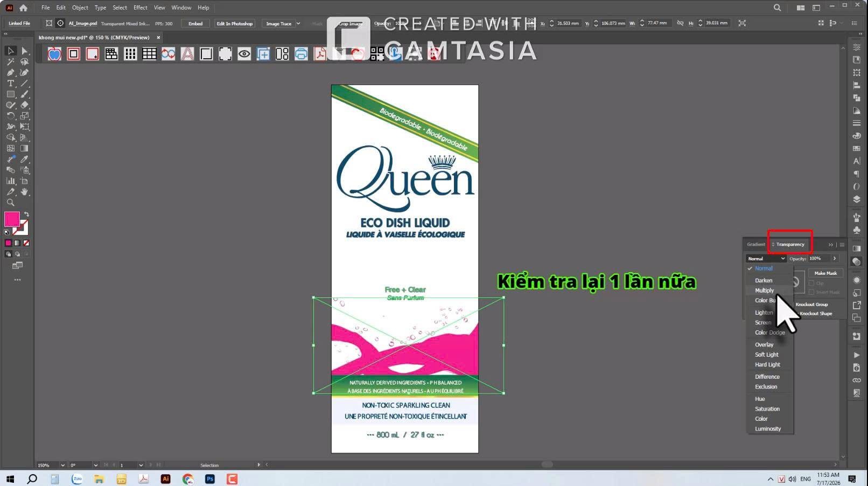Open the Effect menu
Screen dimensions: 868x486
coord(140,8)
